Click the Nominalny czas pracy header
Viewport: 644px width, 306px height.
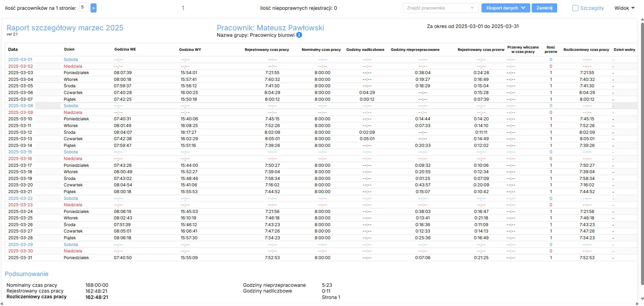[321, 50]
